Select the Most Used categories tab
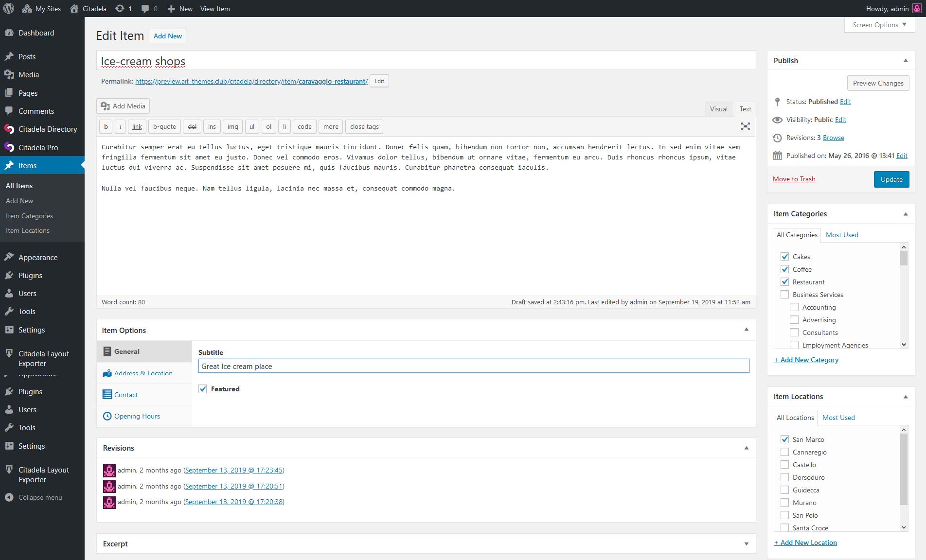This screenshot has height=560, width=926. (x=842, y=235)
